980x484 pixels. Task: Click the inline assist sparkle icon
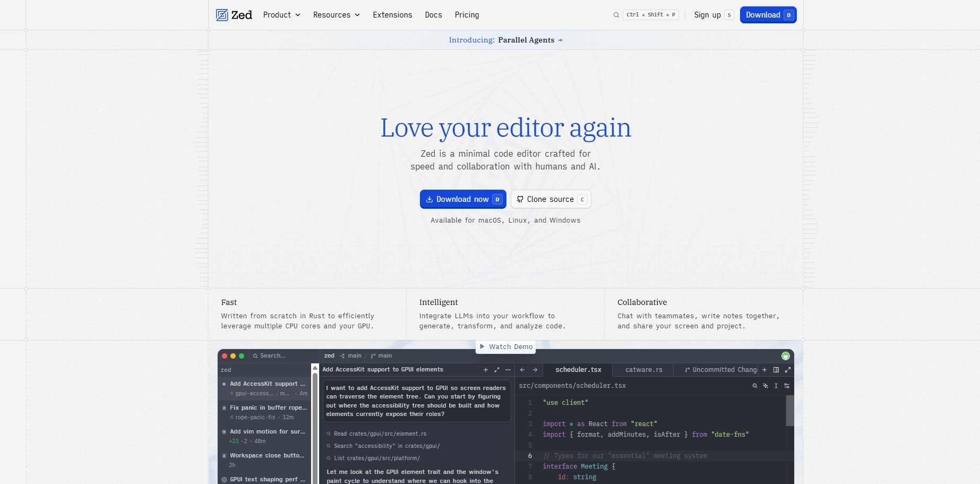tap(766, 386)
